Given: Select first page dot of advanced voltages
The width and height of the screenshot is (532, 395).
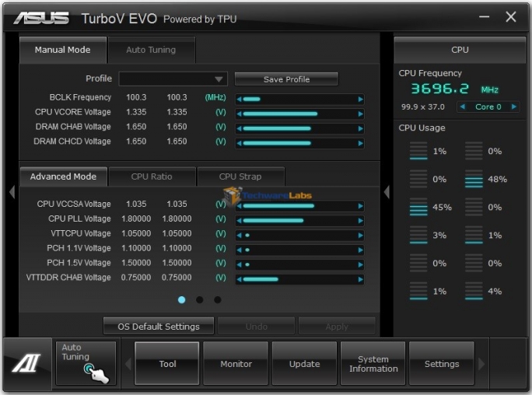Looking at the screenshot, I should click(x=181, y=299).
